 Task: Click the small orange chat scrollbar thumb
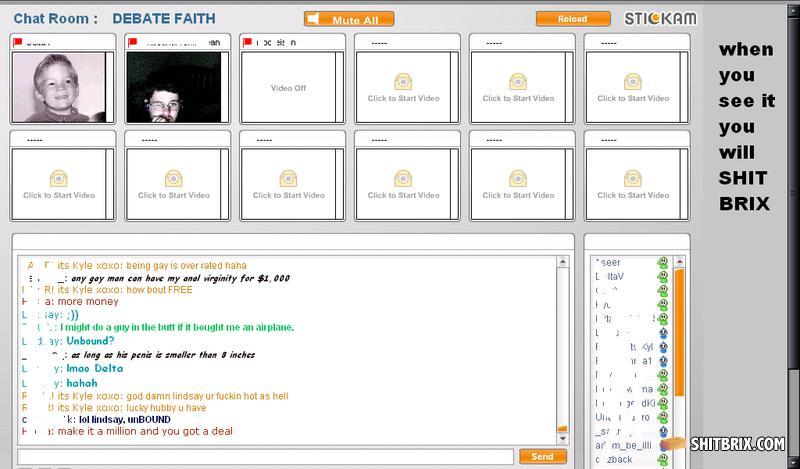coord(563,429)
